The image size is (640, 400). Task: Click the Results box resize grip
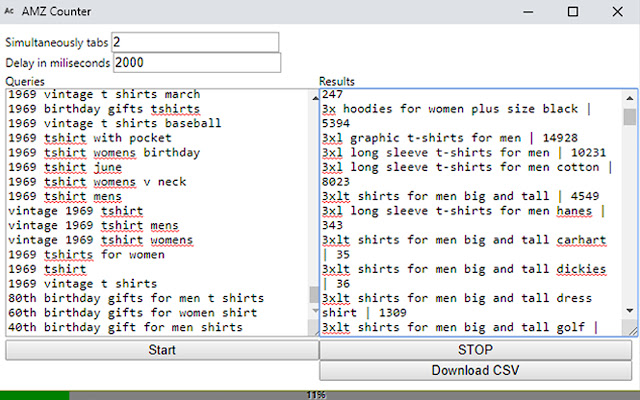(631, 329)
